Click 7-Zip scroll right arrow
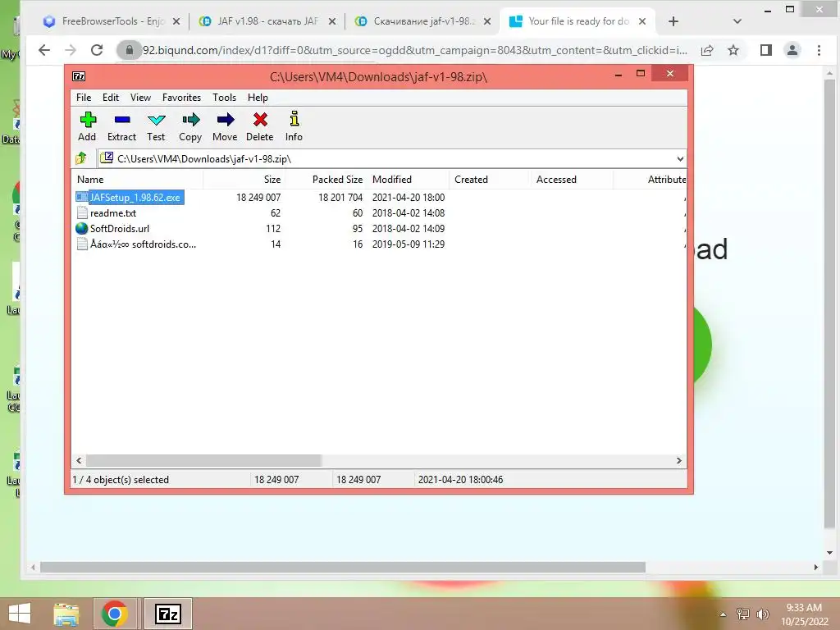Image resolution: width=840 pixels, height=630 pixels. [679, 461]
